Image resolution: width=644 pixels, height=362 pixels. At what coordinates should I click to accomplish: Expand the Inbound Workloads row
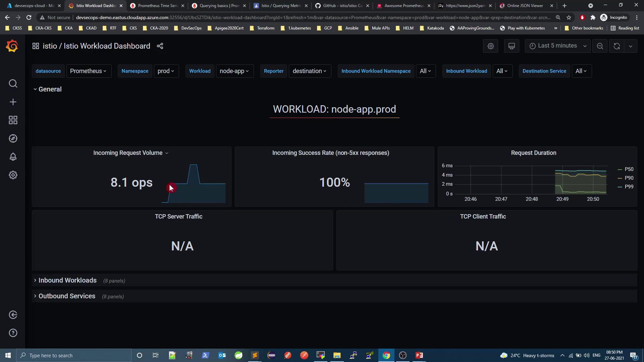tap(67, 280)
